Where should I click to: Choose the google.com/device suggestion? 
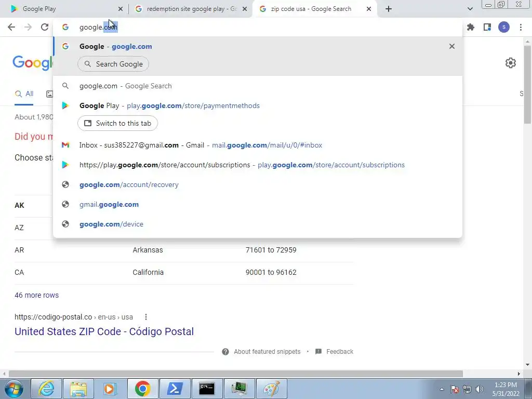(x=258, y=224)
